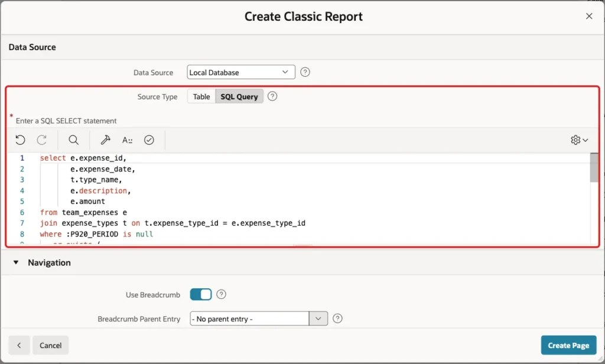Click code line 8 'where :P920_PERIOD is null'
Viewport: 605px width, 364px height.
click(96, 234)
